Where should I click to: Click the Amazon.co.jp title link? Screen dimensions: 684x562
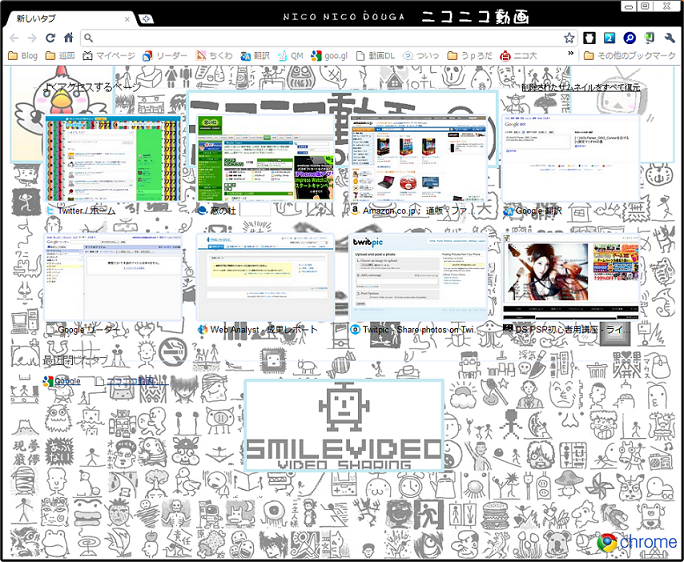pos(418,211)
